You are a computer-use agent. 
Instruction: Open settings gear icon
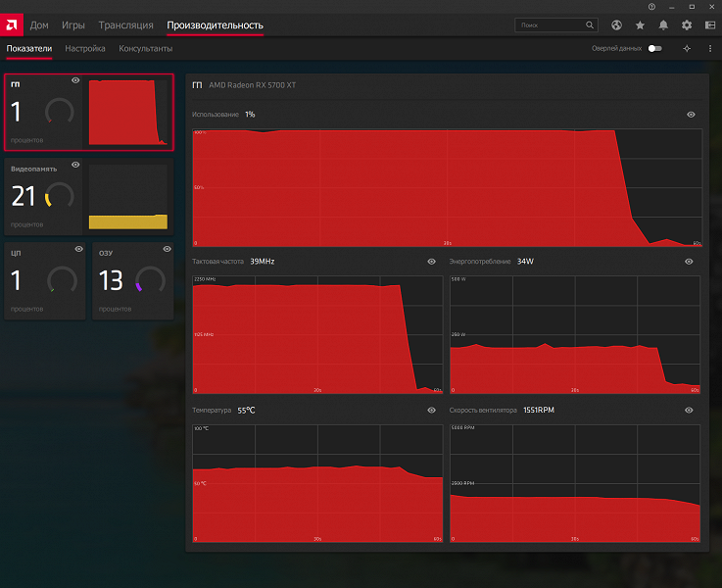[x=687, y=24]
